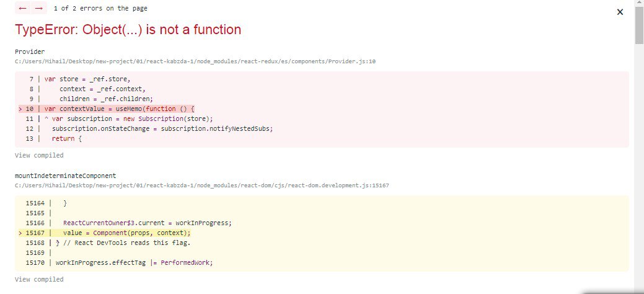This screenshot has height=294, width=644.
Task: Open the react-dom.development.js:15167 file path
Action: point(201,185)
